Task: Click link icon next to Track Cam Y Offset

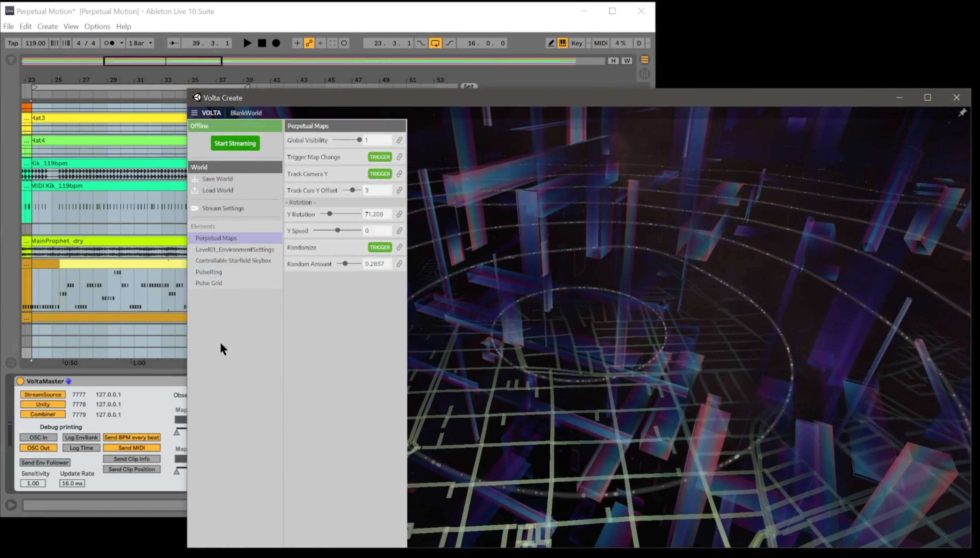Action: (x=399, y=190)
